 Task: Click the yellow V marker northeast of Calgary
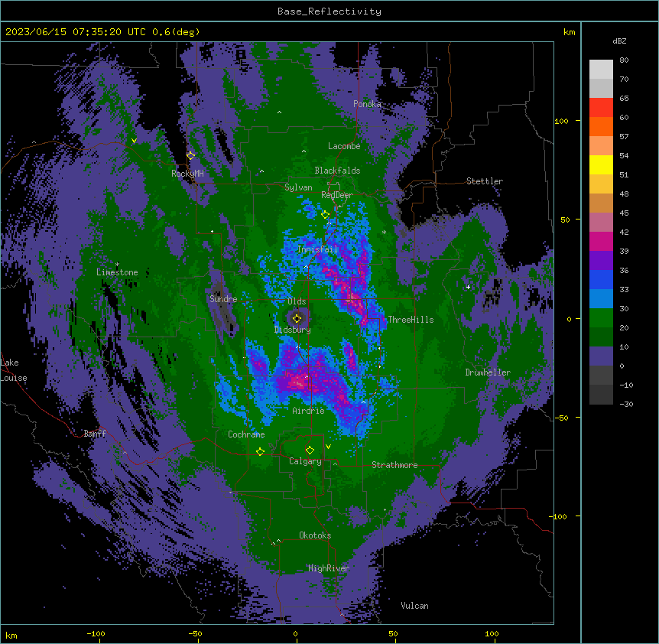pyautogui.click(x=328, y=447)
